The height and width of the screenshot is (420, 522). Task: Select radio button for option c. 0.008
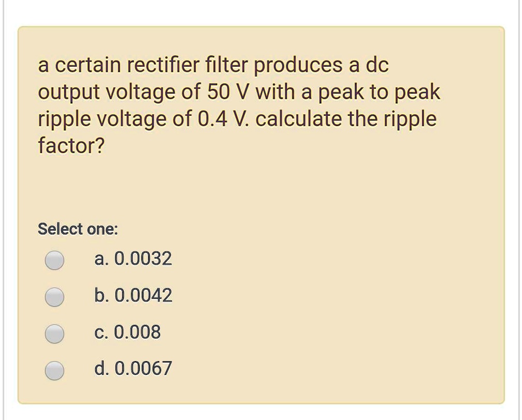pyautogui.click(x=54, y=333)
